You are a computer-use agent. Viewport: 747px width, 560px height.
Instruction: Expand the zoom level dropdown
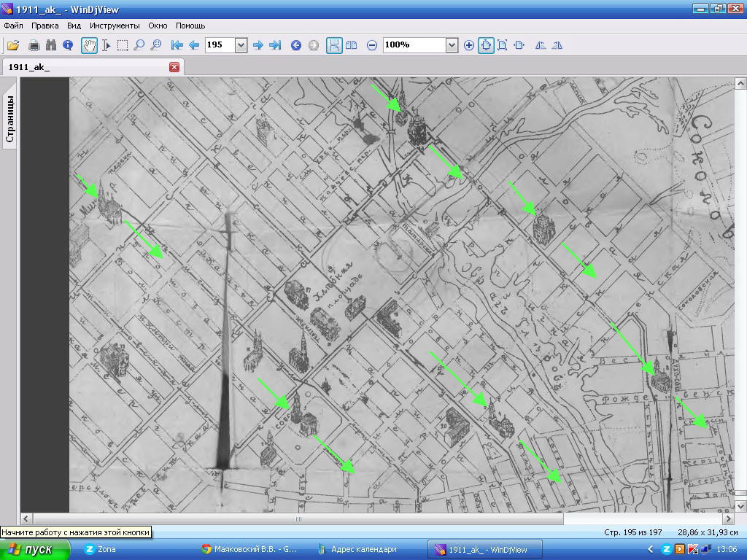click(452, 45)
